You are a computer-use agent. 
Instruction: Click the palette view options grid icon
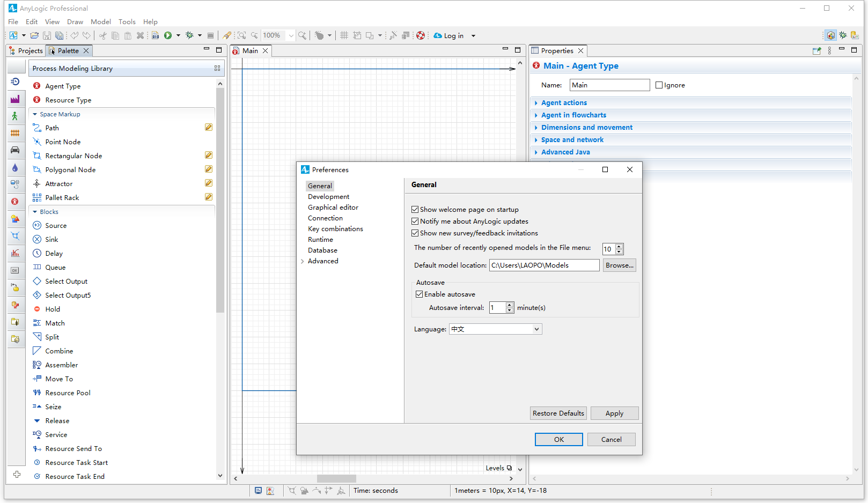click(x=217, y=68)
